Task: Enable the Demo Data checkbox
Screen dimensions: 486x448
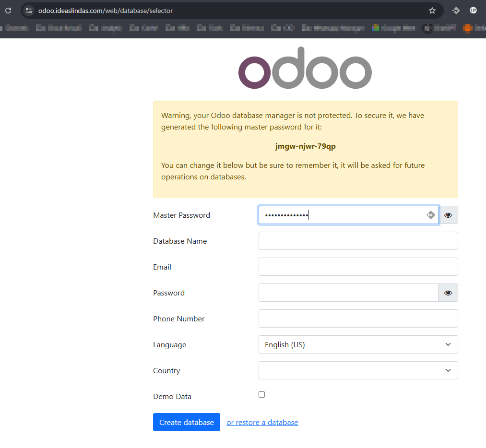Action: 261,394
